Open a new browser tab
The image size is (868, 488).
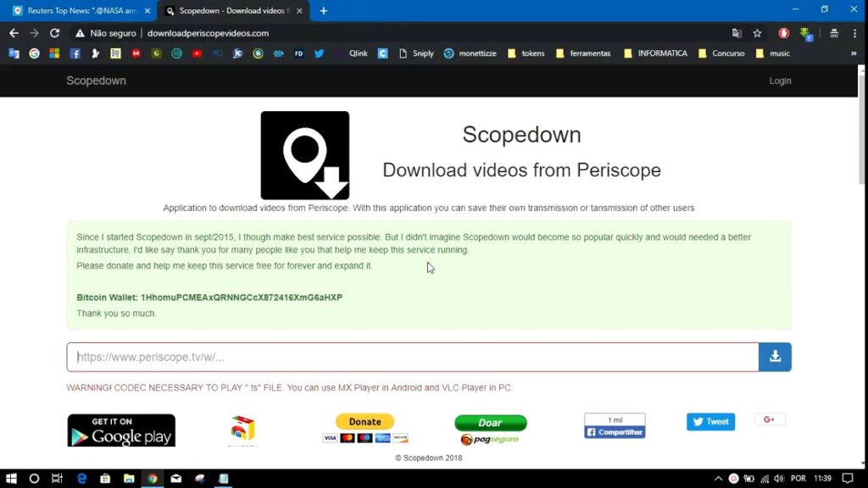[323, 10]
